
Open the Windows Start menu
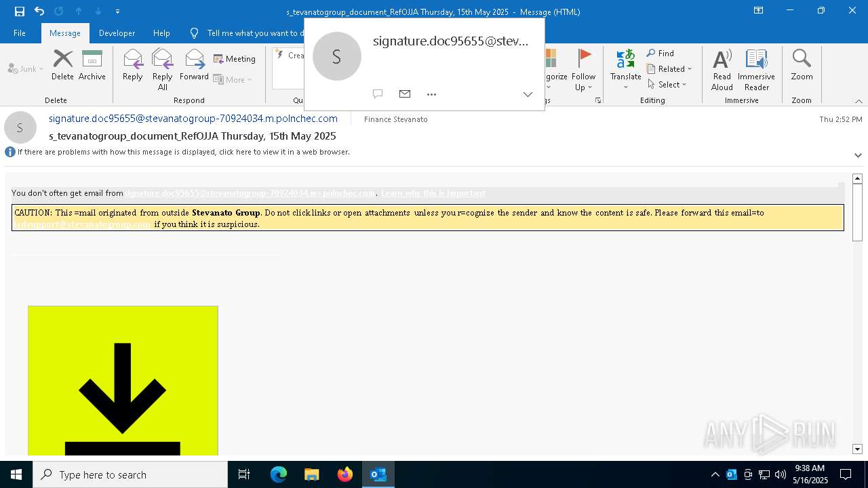click(16, 474)
